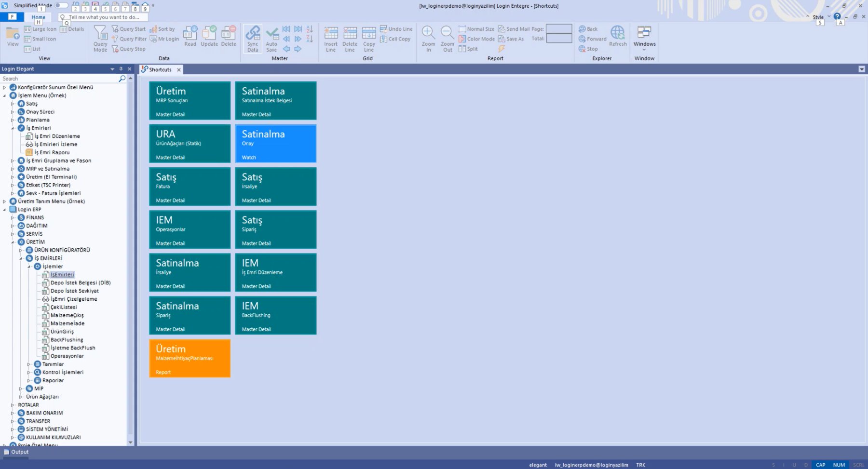Screen dimensions: 868x469
Task: Expand the DAĞITIM tree node
Action: [x=13, y=226]
